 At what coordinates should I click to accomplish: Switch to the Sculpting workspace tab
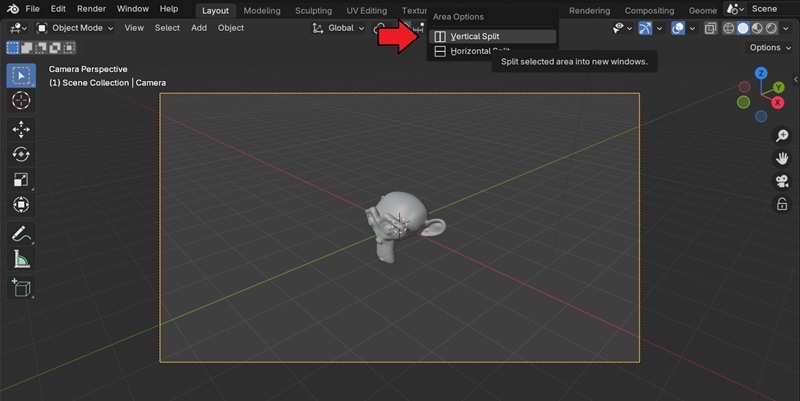[313, 11]
